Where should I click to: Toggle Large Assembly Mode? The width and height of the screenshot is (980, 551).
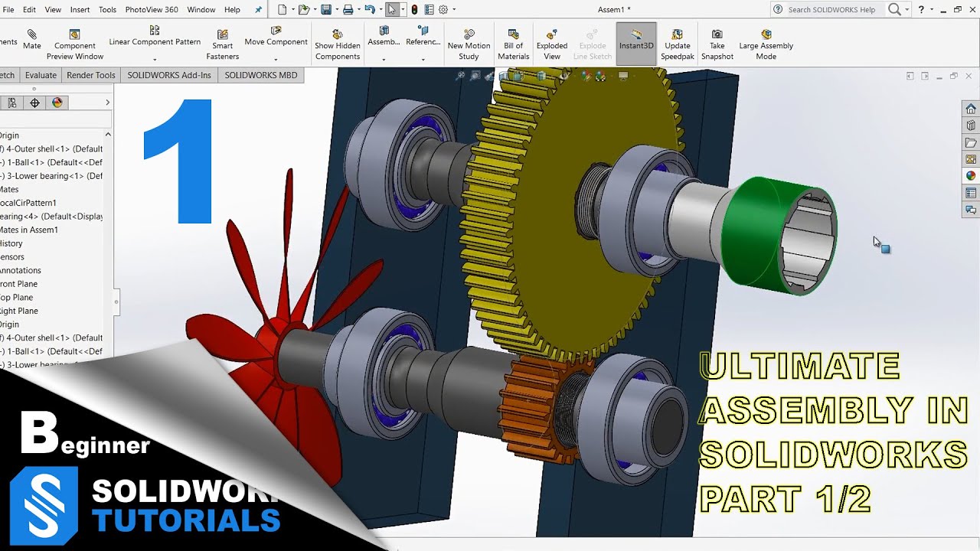766,41
